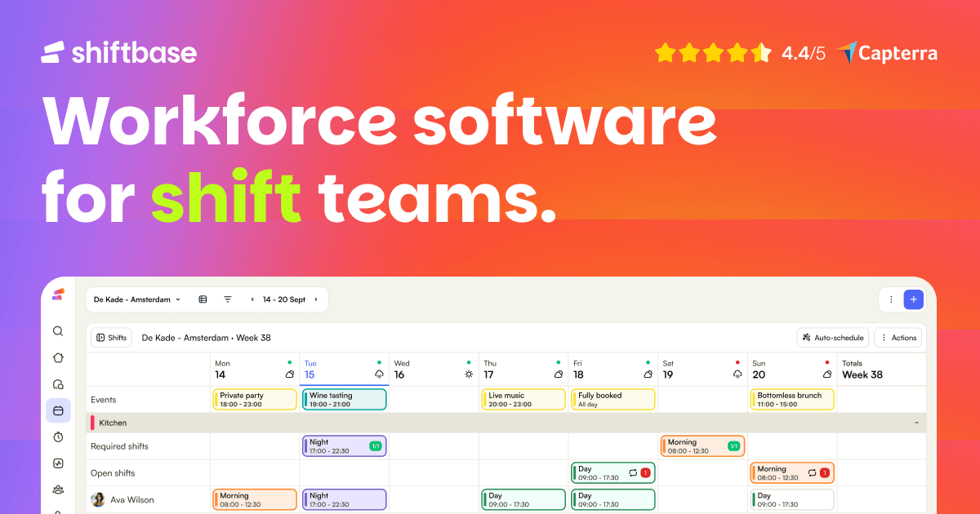This screenshot has width=980, height=514.
Task: Open the sidebar clock-bubble icon below Home
Action: tap(58, 384)
